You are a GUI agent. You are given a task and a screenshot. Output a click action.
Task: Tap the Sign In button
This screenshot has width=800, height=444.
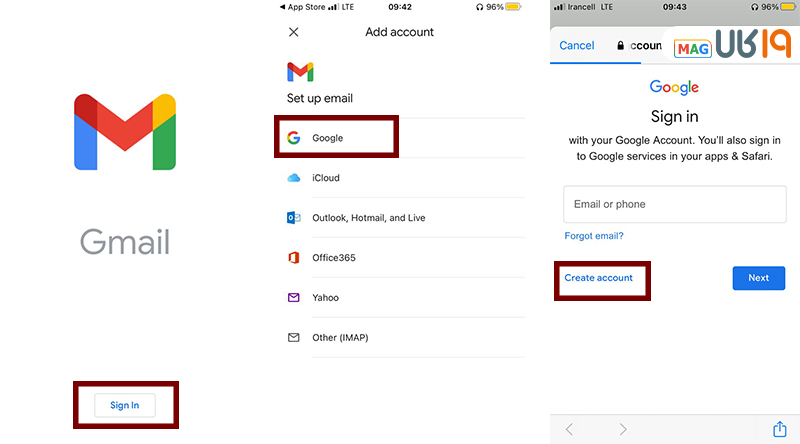125,405
